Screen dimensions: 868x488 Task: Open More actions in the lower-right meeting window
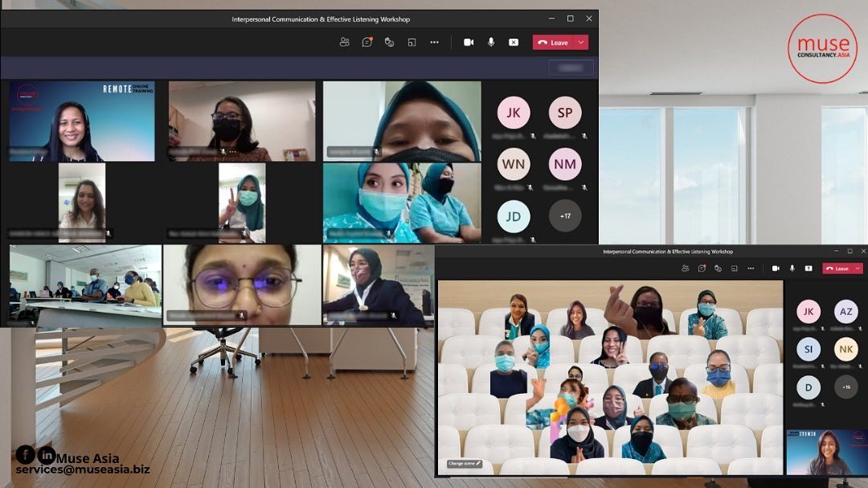tap(751, 268)
